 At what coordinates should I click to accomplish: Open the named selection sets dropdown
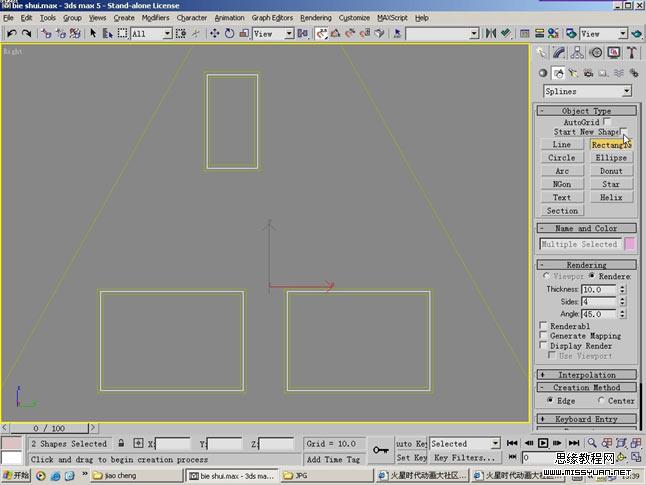click(x=442, y=34)
